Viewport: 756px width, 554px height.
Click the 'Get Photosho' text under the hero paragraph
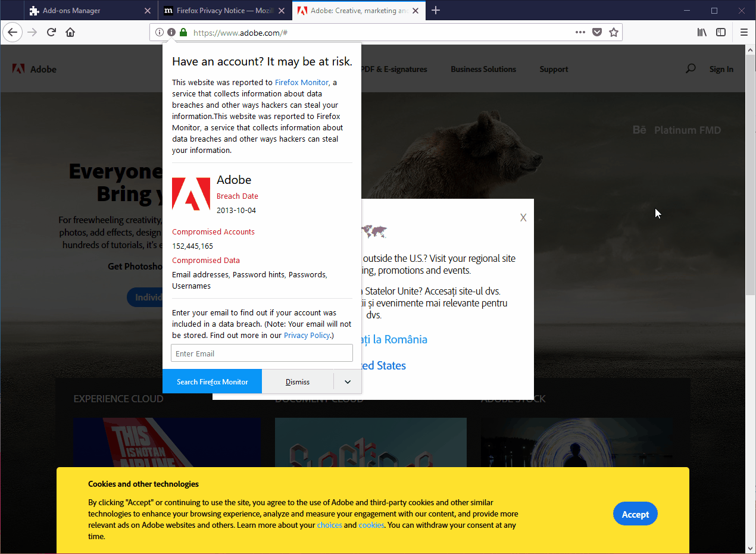[135, 266]
